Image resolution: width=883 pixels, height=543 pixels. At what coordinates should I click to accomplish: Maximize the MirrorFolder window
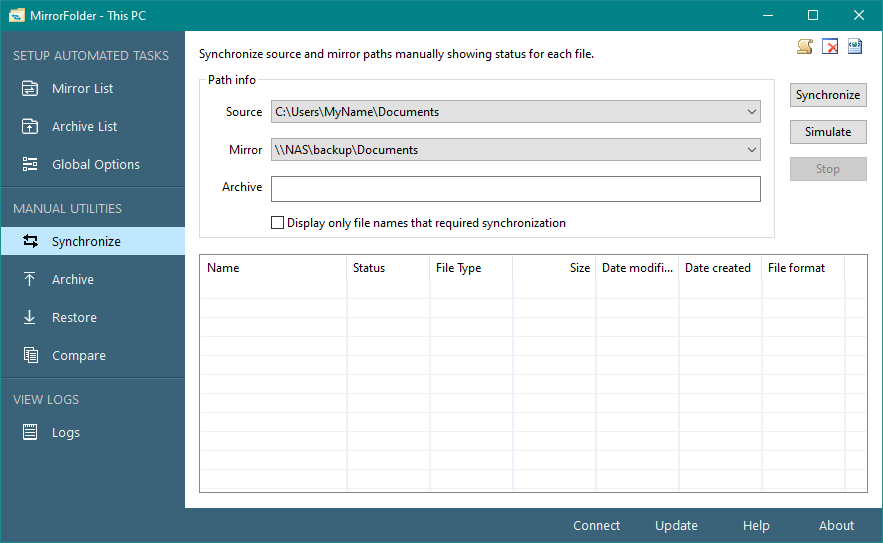pyautogui.click(x=813, y=15)
